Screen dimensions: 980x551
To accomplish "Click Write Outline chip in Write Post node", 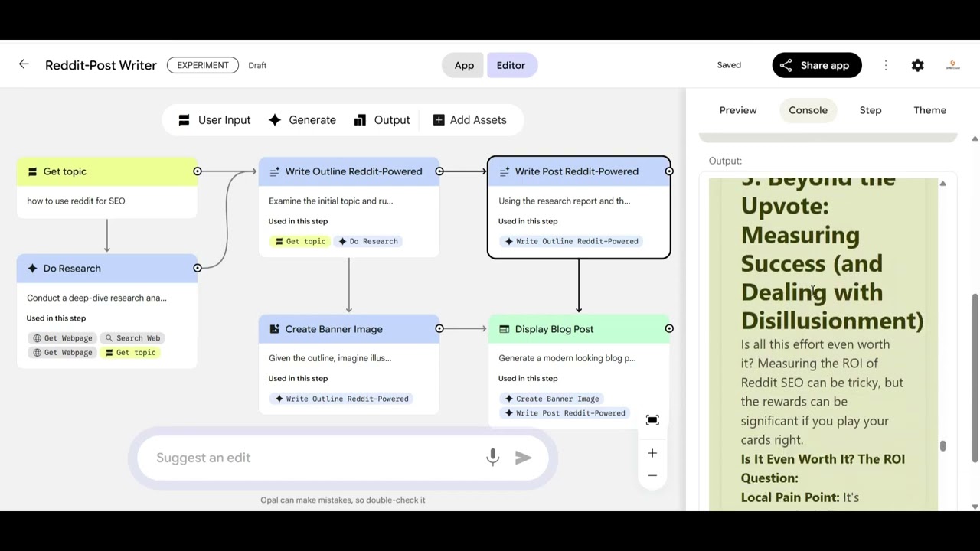I will [x=571, y=241].
